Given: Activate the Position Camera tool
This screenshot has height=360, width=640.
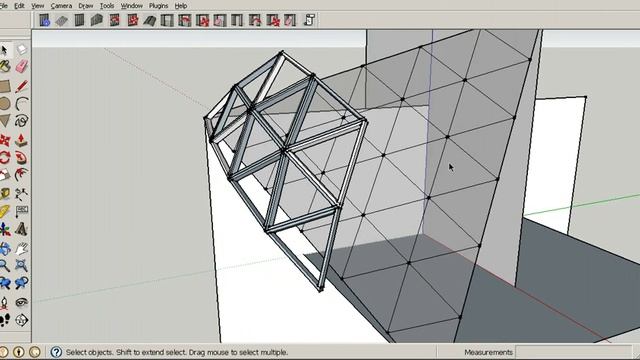Looking at the screenshot, I should coord(4,302).
